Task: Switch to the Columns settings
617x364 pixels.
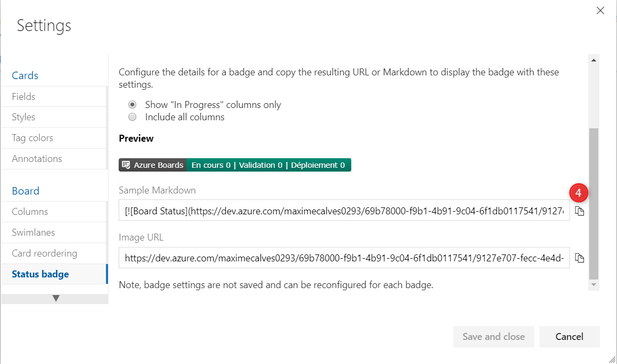Action: tap(30, 212)
